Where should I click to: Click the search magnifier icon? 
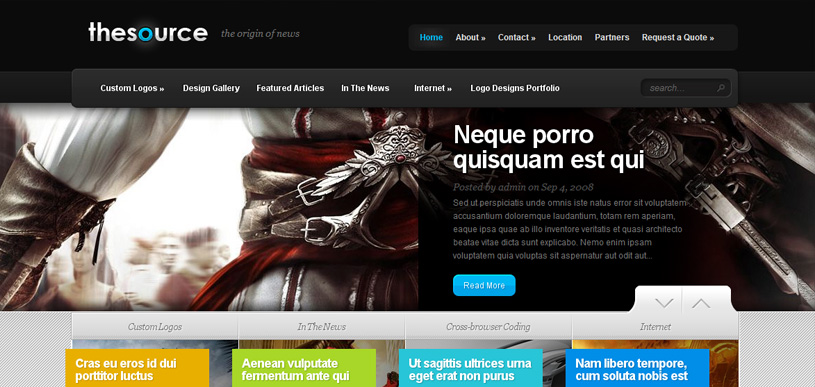[x=721, y=88]
